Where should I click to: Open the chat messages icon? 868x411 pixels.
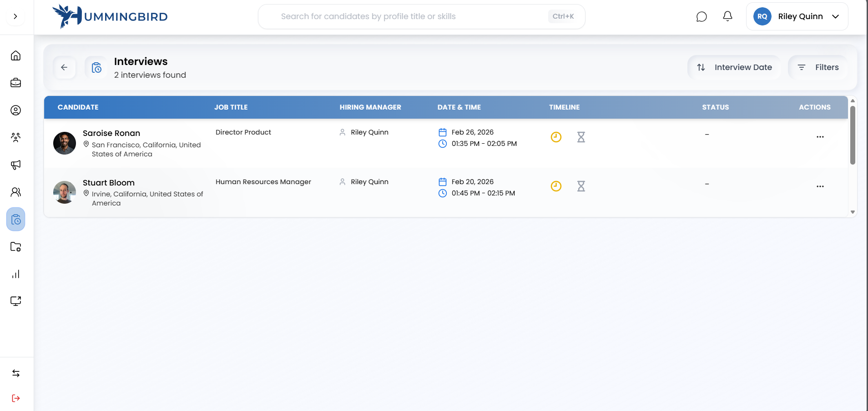(701, 17)
